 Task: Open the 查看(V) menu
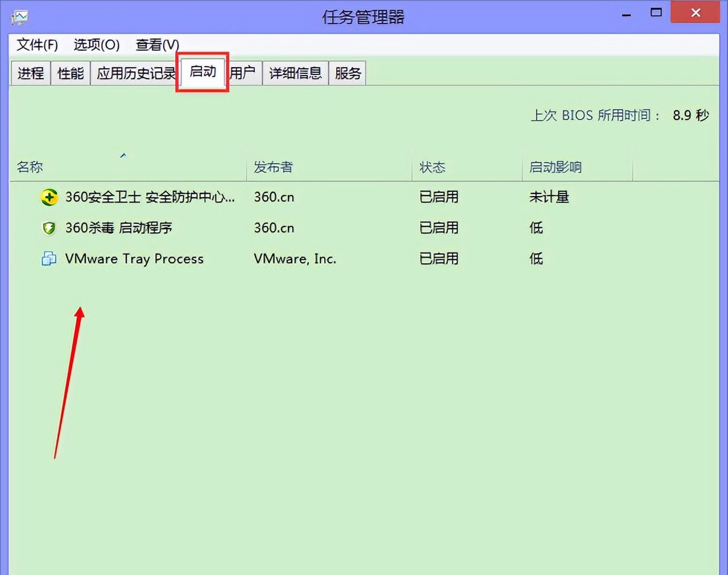[156, 44]
